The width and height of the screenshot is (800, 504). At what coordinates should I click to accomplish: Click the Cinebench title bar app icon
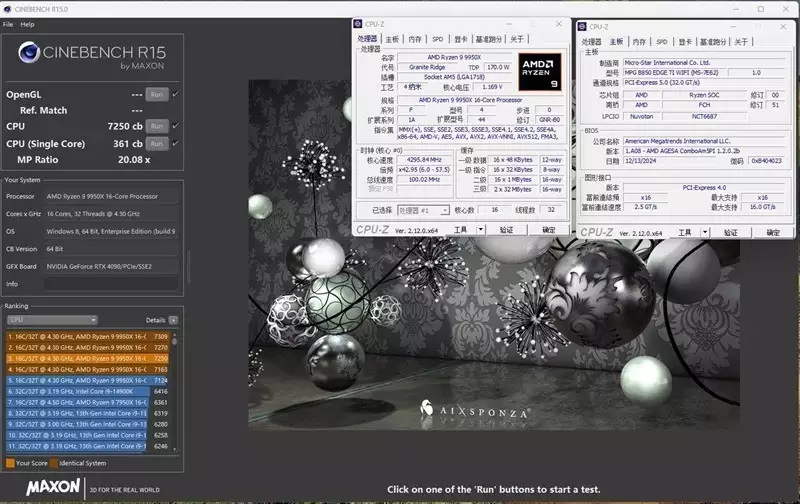(x=7, y=9)
